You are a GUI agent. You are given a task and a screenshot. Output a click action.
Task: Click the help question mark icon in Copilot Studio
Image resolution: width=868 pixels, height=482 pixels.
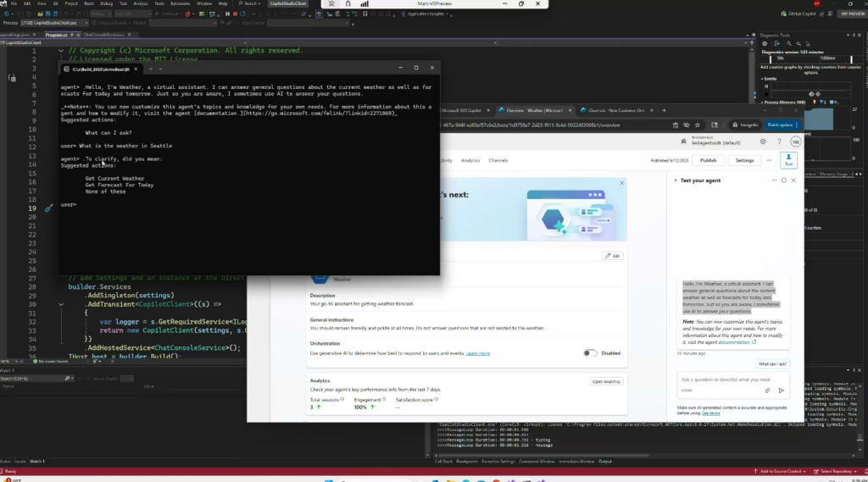pos(779,141)
